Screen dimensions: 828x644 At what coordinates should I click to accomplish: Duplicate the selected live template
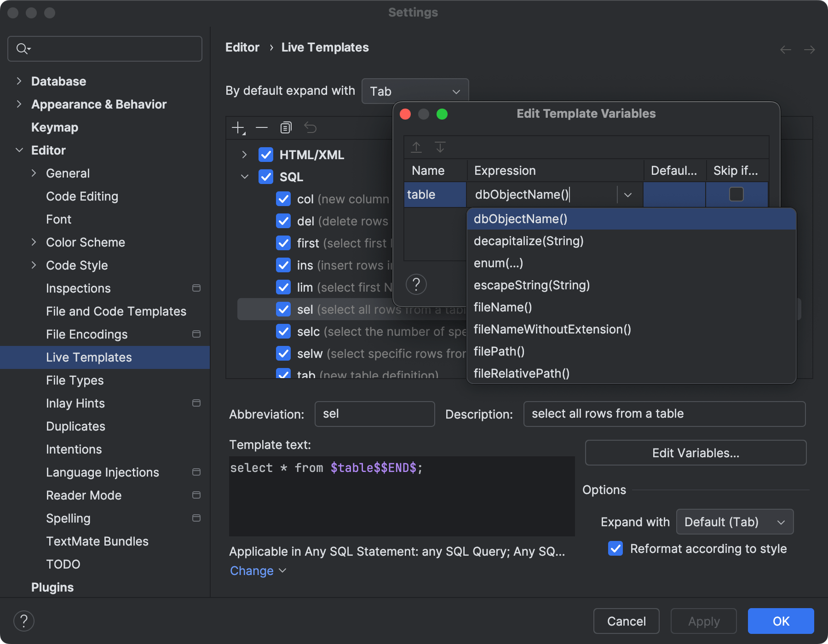286,127
